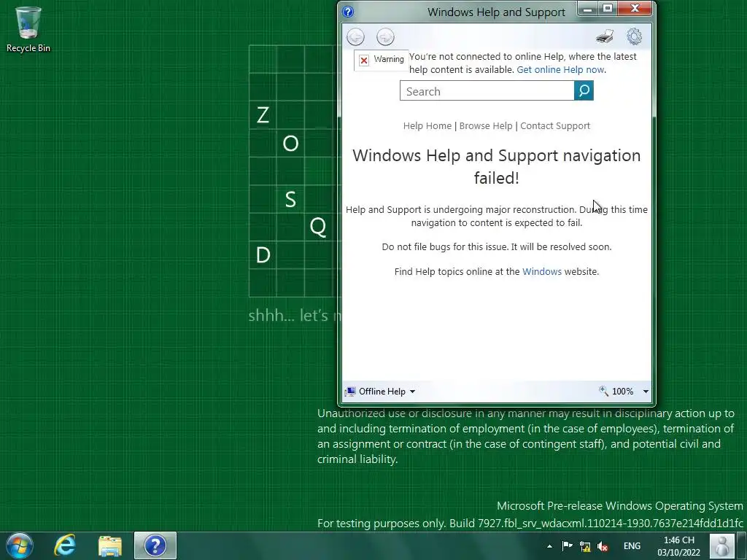Click the red X Warning image placeholder
The width and height of the screenshot is (747, 560).
point(364,60)
